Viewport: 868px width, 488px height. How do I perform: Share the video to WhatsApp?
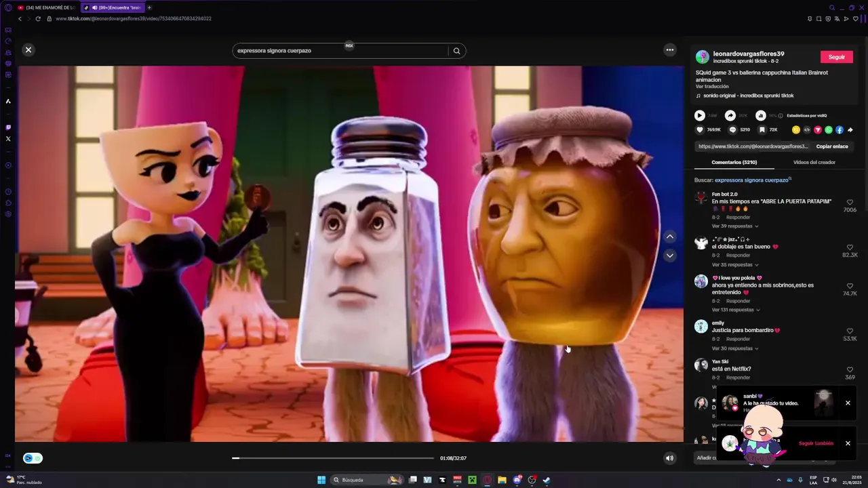(x=829, y=129)
